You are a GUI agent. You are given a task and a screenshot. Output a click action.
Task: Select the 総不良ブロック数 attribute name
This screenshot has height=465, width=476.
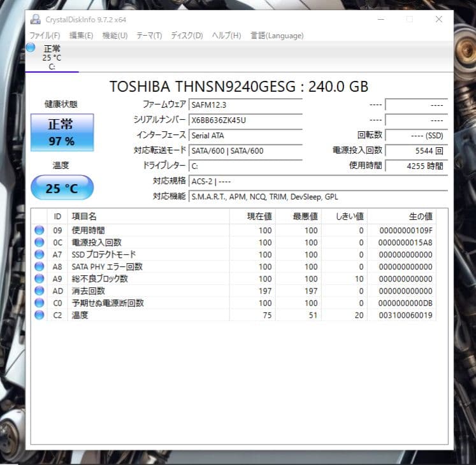[x=100, y=279]
